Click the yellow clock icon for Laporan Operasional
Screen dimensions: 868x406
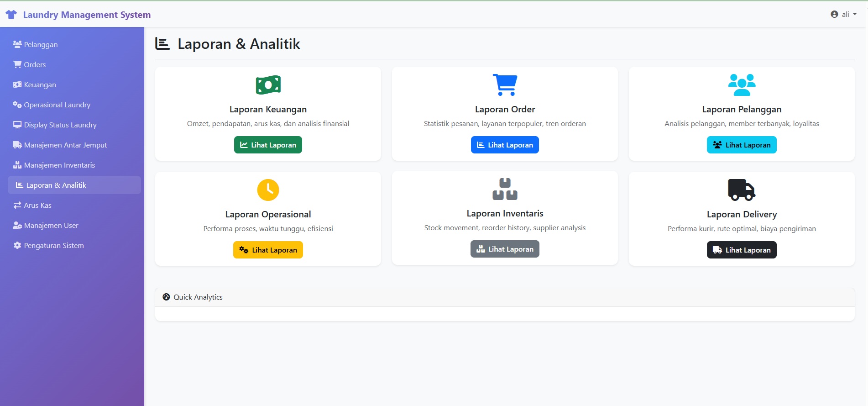pyautogui.click(x=268, y=190)
